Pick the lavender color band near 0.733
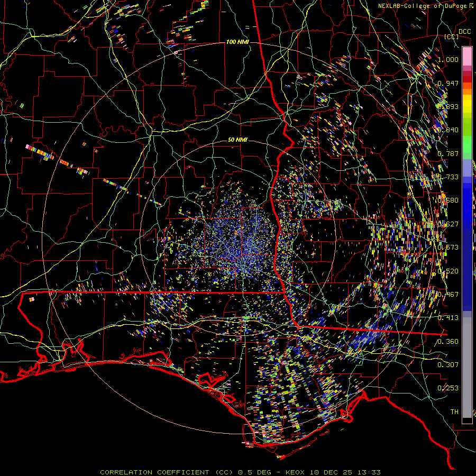The image size is (476, 476). 467,168
